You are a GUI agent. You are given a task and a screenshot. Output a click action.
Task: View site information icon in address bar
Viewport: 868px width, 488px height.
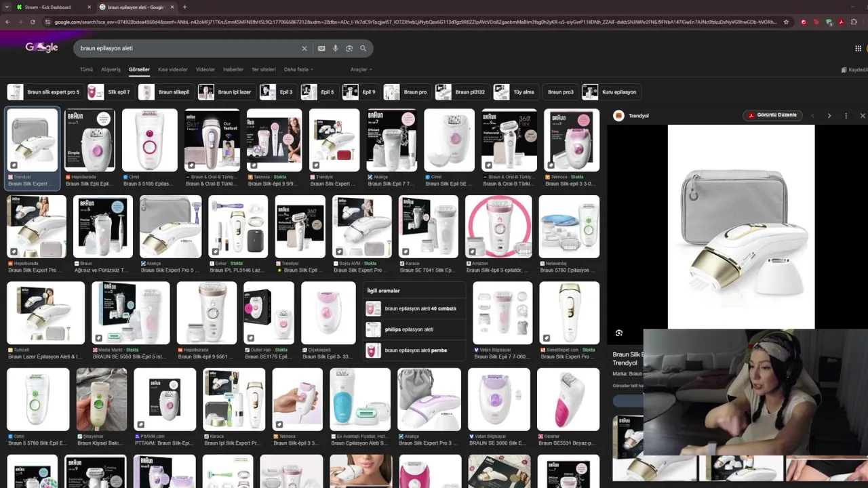[47, 22]
